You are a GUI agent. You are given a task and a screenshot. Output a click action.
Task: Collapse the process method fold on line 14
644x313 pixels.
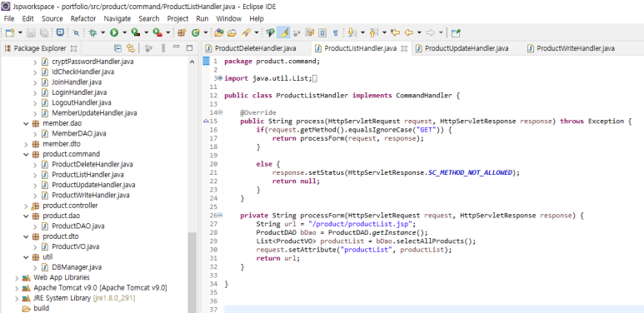pos(221,112)
